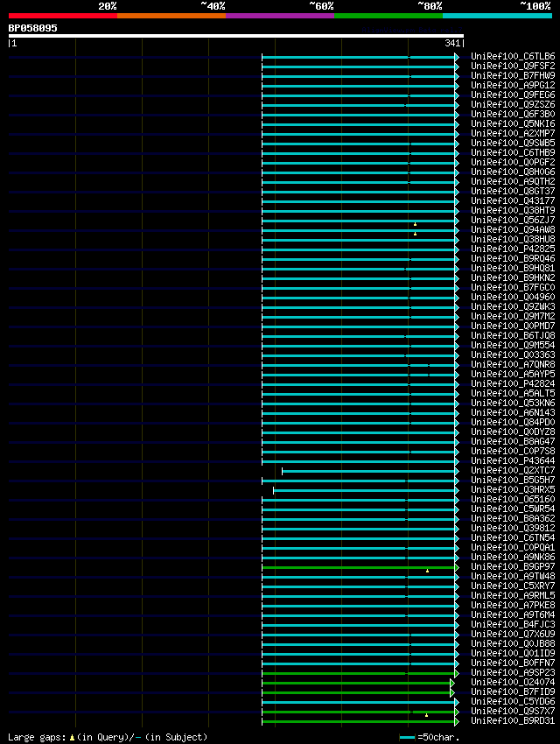
Task: Select label UniRef100_C5XRY7
Action: point(513,586)
